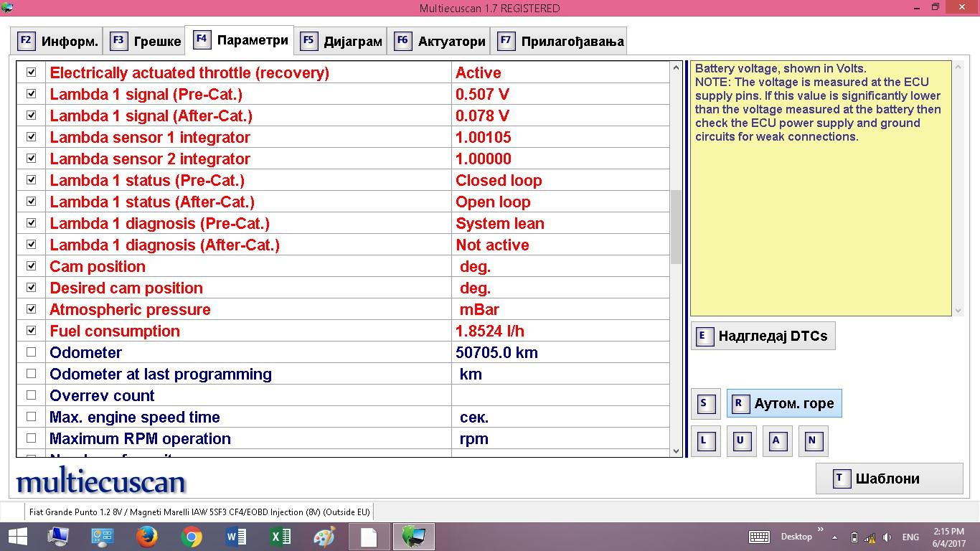Open Microsoft Excel from the taskbar

[x=281, y=537]
